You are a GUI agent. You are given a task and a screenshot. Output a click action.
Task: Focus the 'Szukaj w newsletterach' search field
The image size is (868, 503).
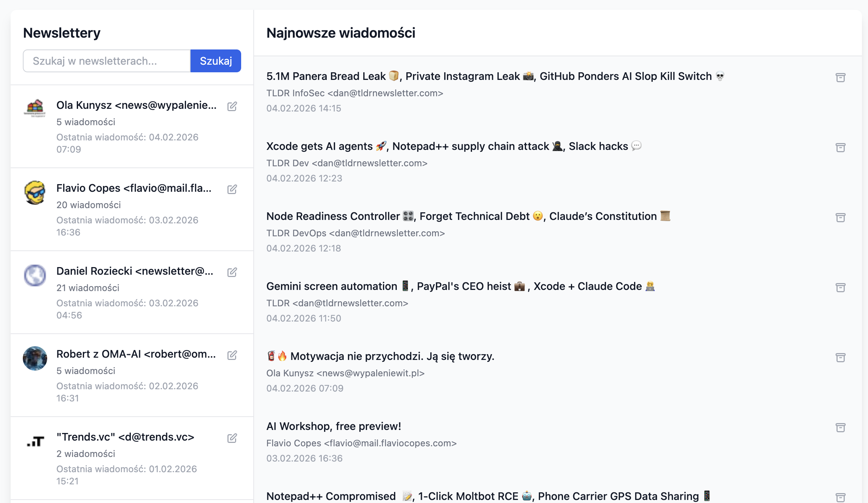(107, 61)
